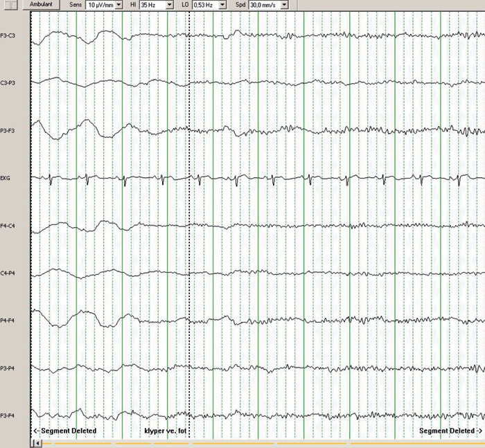Screen dimensions: 485x448
Task: Select the C4-P4 channel label
Action: coord(9,273)
